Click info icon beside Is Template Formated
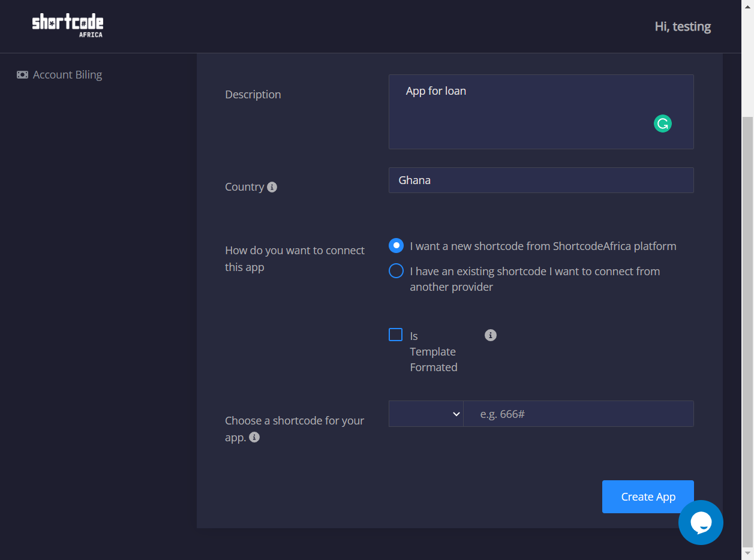754x560 pixels. [491, 335]
